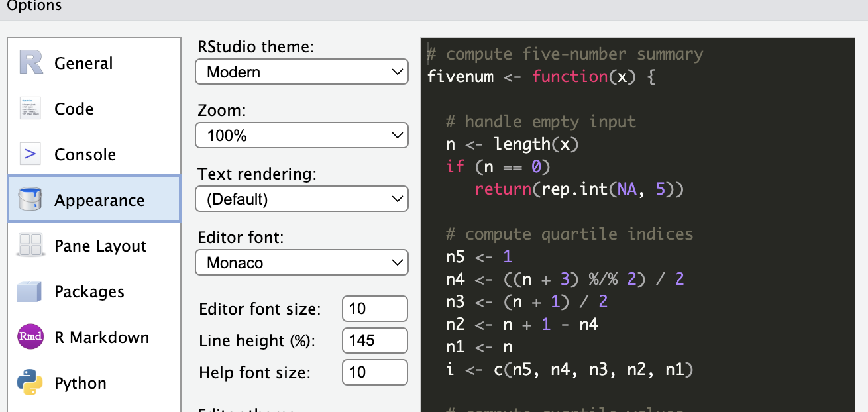Switch to the General options label
This screenshot has height=412, width=868.
click(83, 63)
